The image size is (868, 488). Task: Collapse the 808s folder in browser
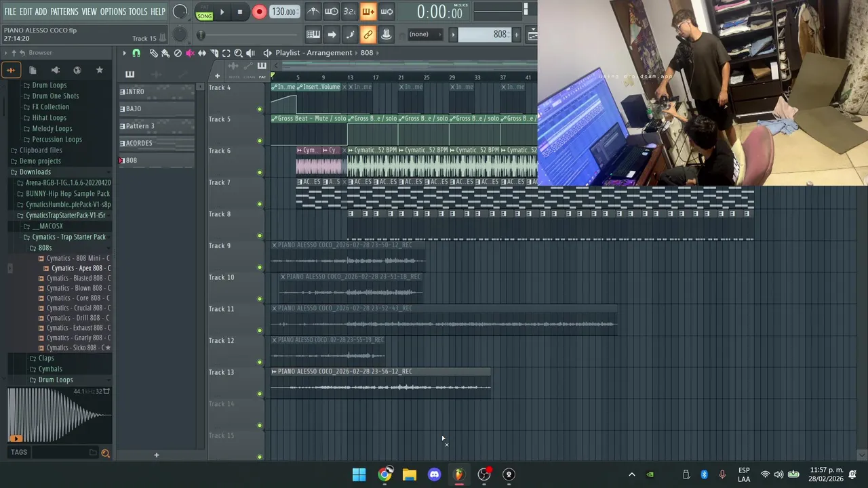tap(45, 248)
